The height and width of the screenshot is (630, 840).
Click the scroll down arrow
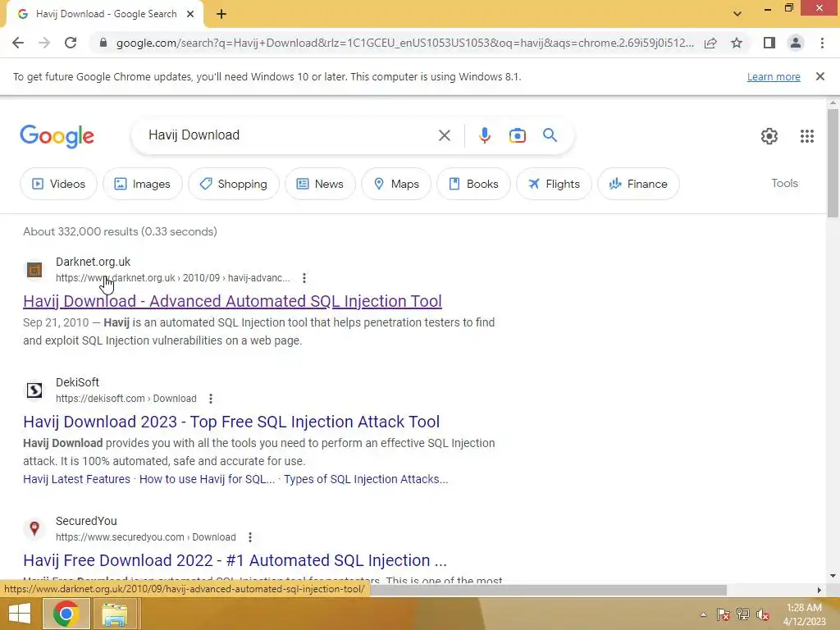(x=833, y=577)
